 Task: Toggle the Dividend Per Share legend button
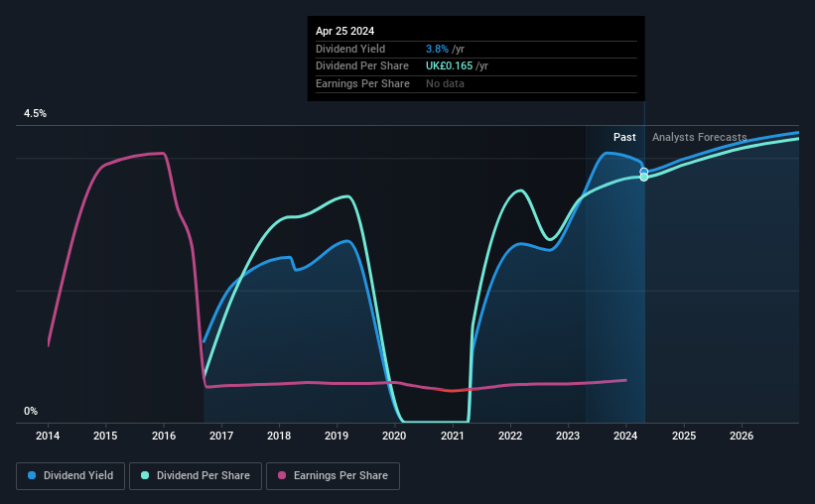pos(196,476)
